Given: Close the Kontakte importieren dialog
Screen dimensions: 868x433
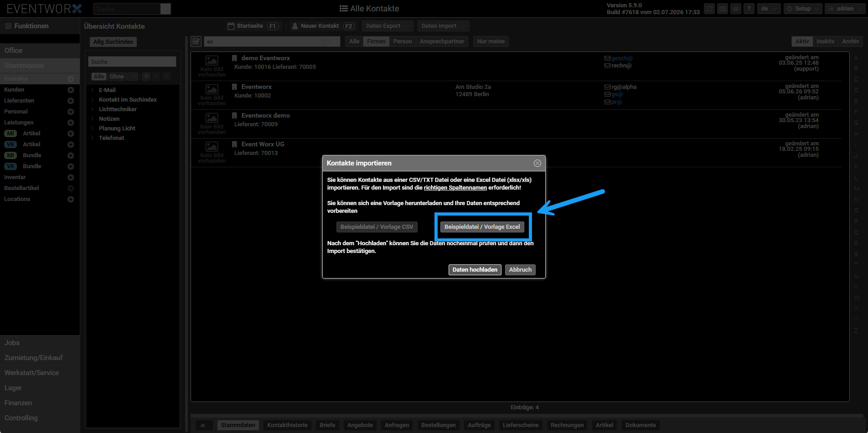Looking at the screenshot, I should click(537, 163).
